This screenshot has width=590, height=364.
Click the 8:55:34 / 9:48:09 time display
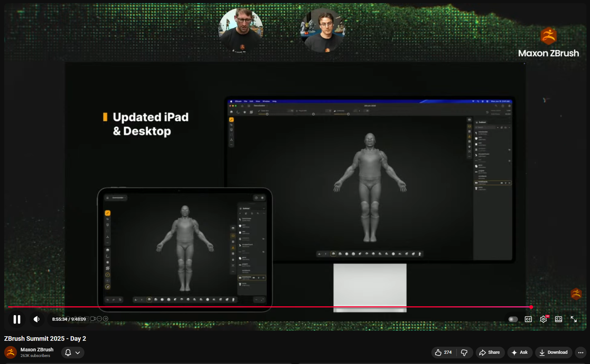click(69, 319)
